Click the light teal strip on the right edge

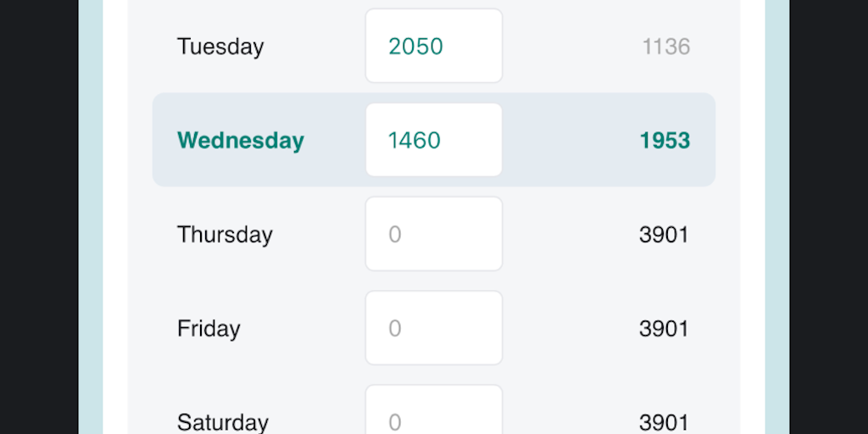(x=776, y=217)
